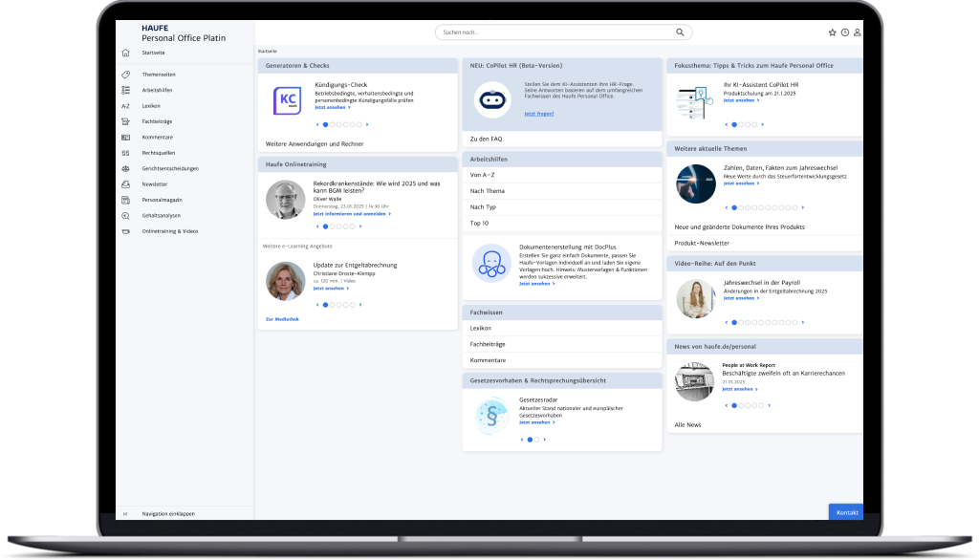Select second dot in Fokusthema carousel

741,124
